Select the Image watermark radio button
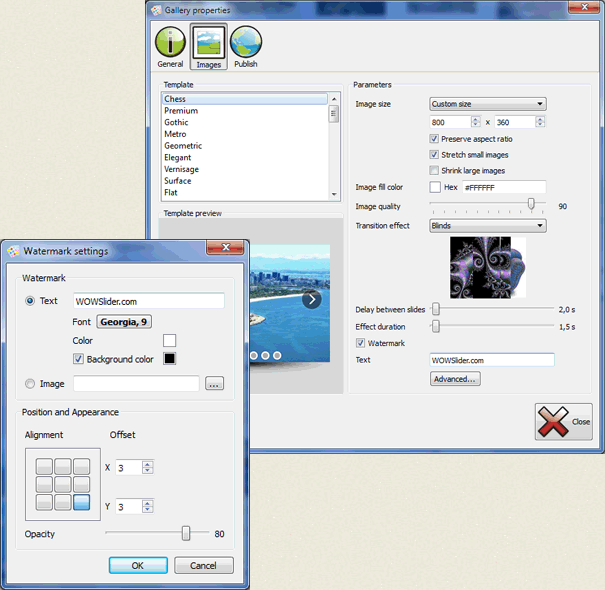The height and width of the screenshot is (590, 605). 30,384
